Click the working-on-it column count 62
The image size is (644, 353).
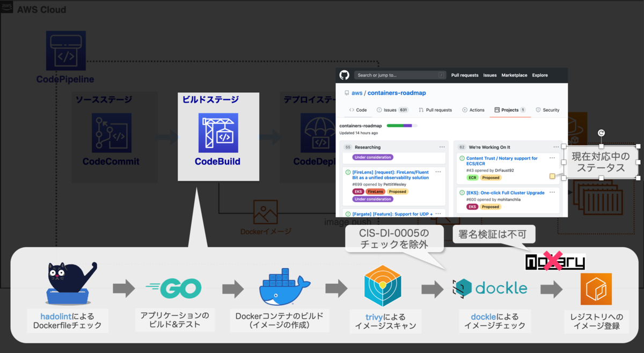[462, 147]
